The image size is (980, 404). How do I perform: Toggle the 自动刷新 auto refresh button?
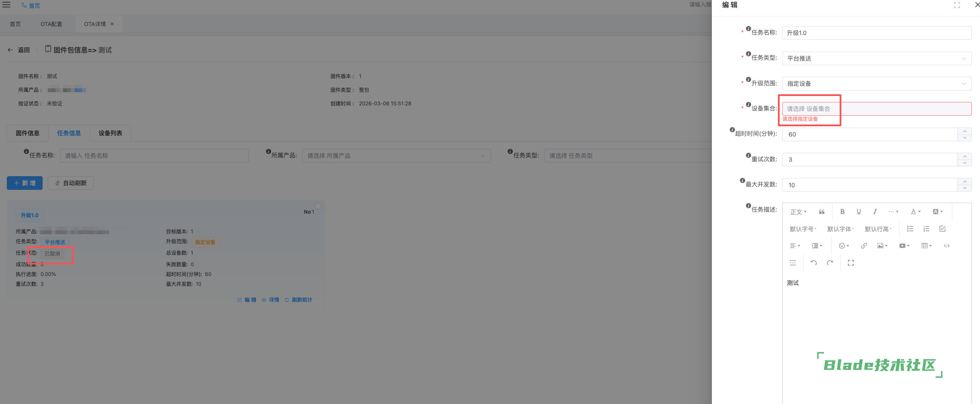(71, 183)
